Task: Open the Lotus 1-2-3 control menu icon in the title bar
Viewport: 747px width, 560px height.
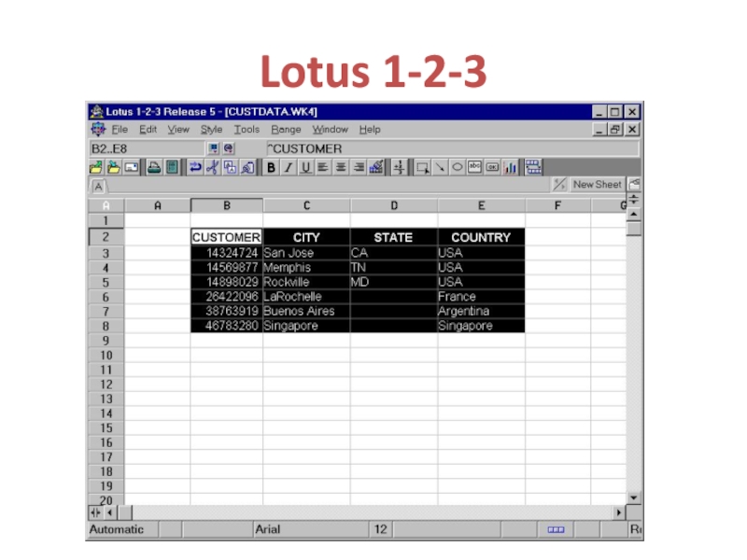Action: pos(96,111)
